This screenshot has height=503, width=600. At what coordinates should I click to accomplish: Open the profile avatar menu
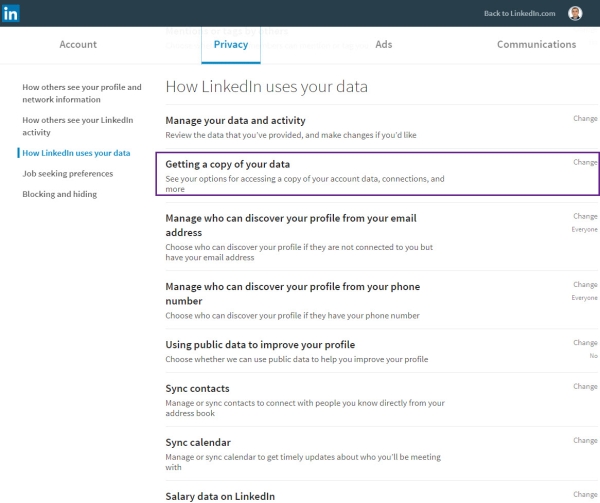[x=575, y=13]
